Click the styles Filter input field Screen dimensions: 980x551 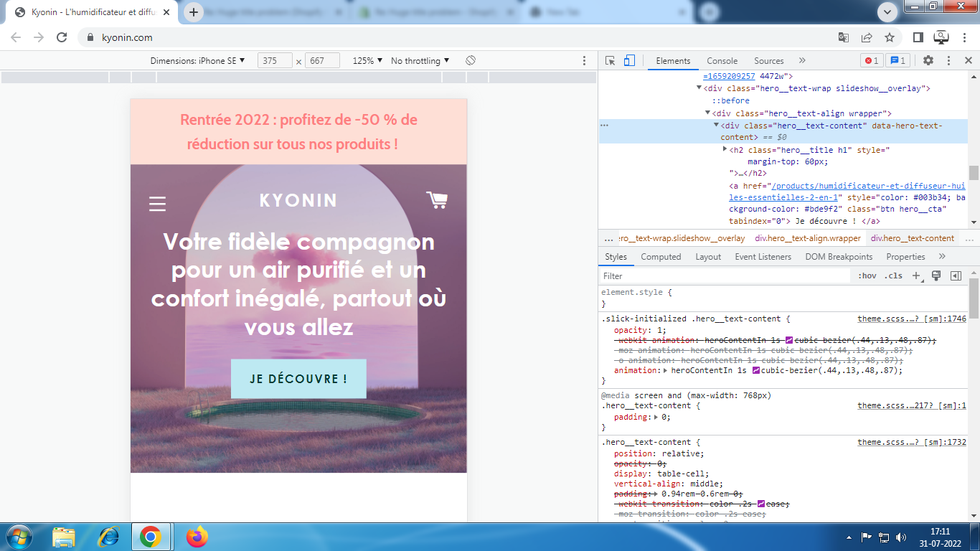coord(725,276)
